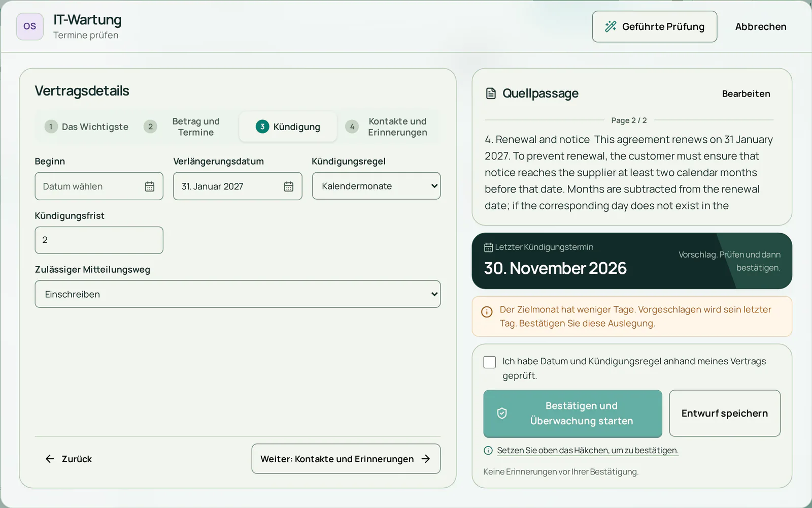Screen dimensions: 812x508
Task: Check the Ich habe Datum geprüft checkbox
Action: 490,362
